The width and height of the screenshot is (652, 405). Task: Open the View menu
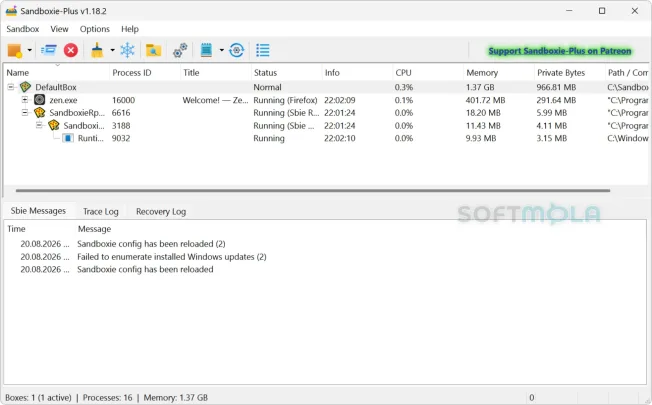[59, 29]
